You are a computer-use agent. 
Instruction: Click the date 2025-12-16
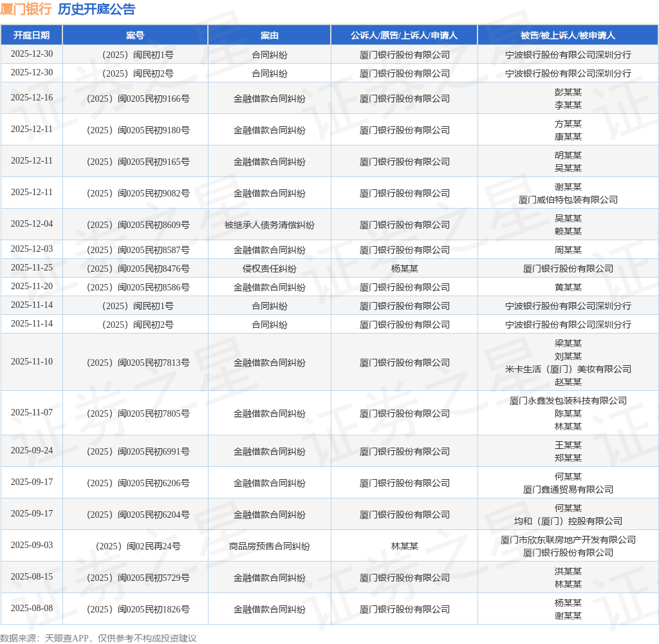(x=32, y=97)
